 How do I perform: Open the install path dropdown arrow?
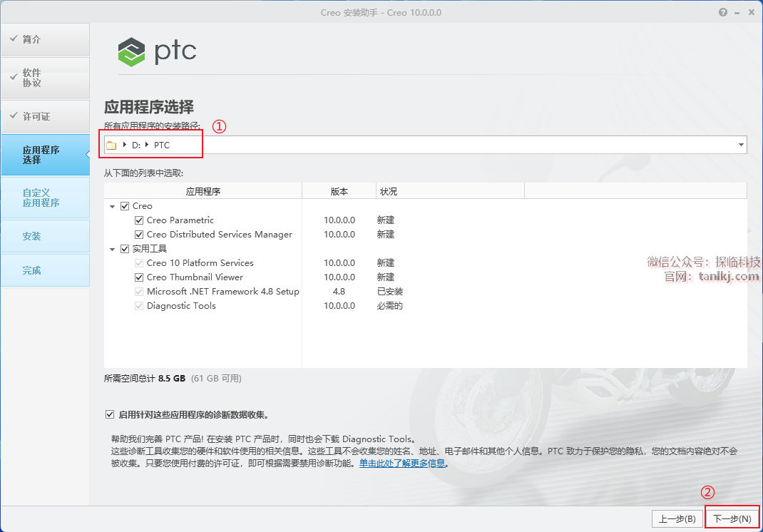pos(741,145)
